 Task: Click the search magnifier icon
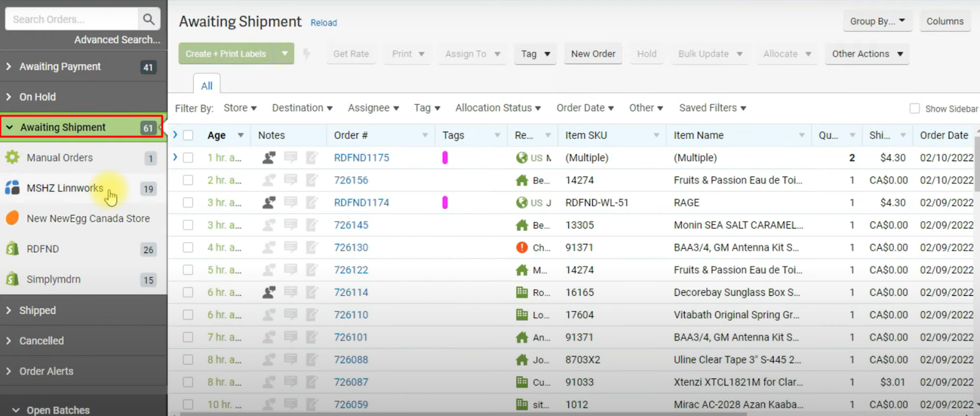(148, 19)
